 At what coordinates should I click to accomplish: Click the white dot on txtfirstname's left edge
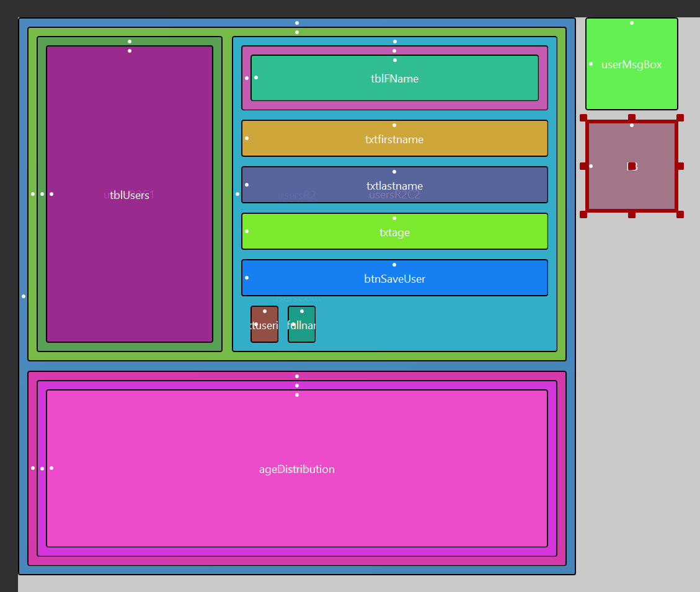point(247,138)
